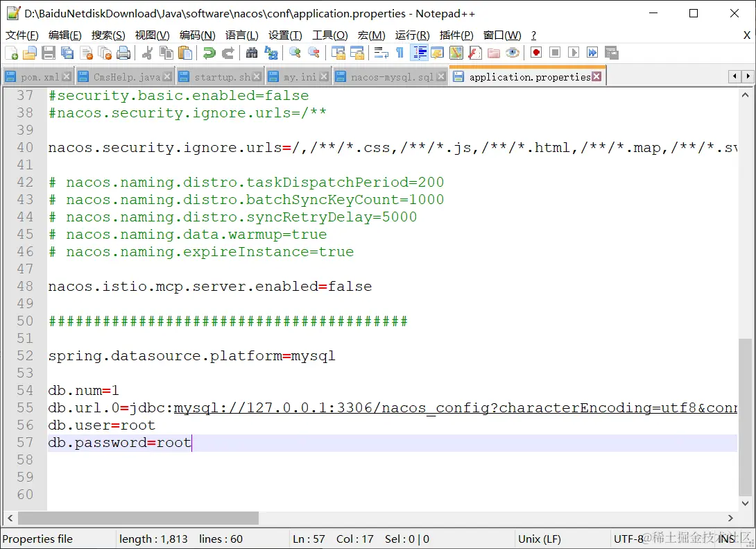Viewport: 756px width, 549px height.
Task: Open the Replace dialog icon
Action: (x=271, y=53)
